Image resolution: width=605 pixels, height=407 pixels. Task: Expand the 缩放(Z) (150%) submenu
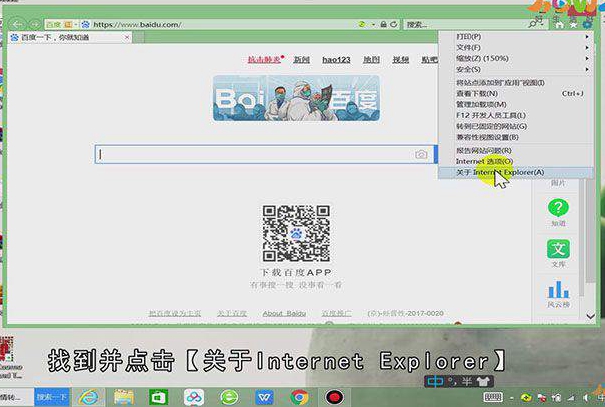pos(516,58)
